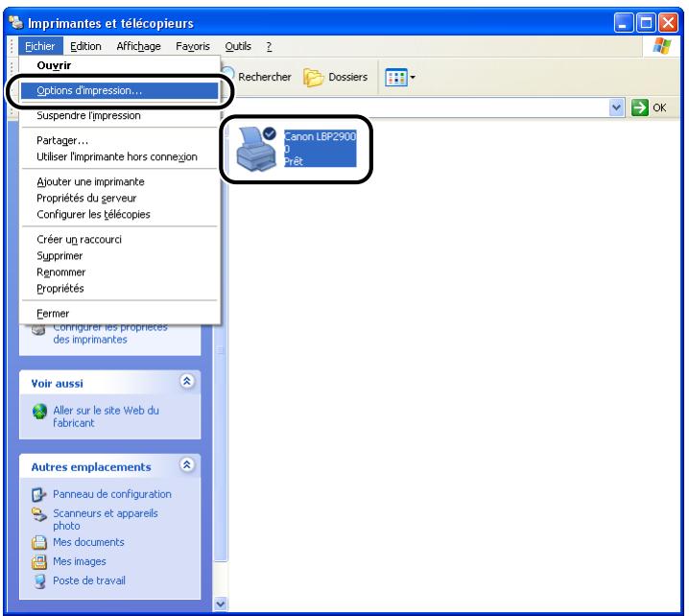This screenshot has height=616, width=689.
Task: Select Propriétés at the menu's lower section
Action: pyautogui.click(x=120, y=288)
